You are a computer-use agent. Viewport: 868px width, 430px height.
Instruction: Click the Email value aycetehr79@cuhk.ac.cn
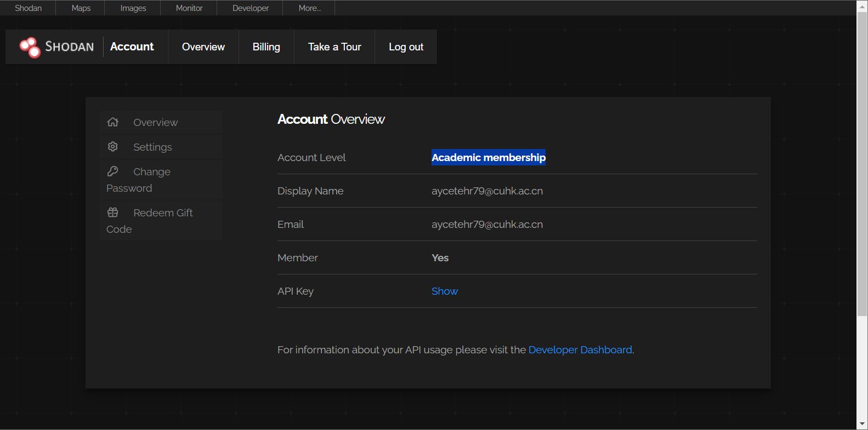487,224
